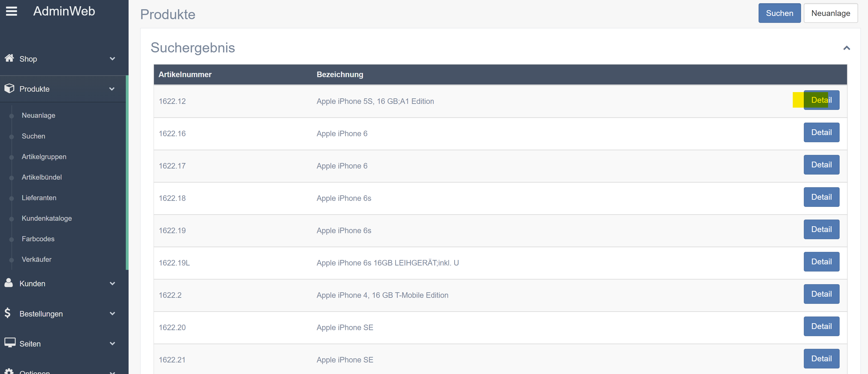Click the Kunden user icon
The image size is (868, 374).
9,283
